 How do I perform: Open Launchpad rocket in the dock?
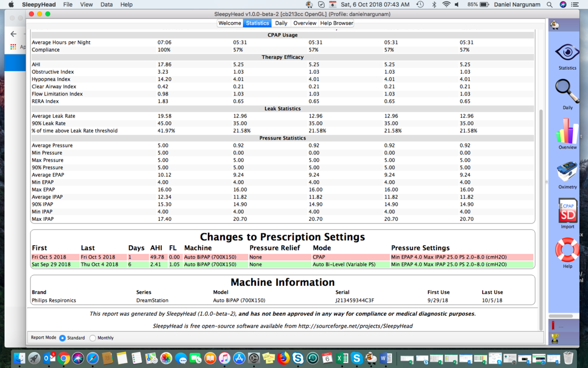coord(34,358)
